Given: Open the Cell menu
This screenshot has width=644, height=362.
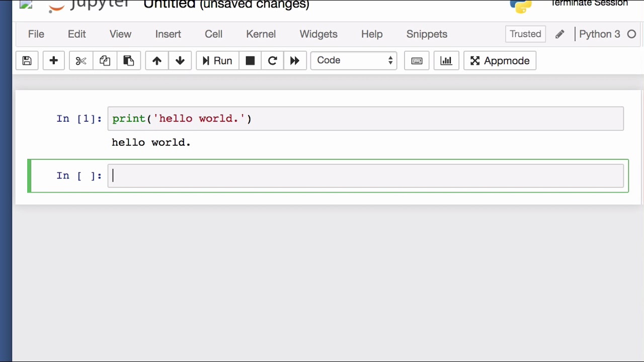Looking at the screenshot, I should 213,34.
